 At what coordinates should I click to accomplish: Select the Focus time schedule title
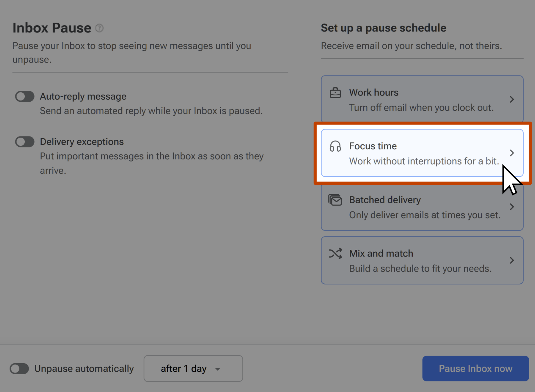[x=373, y=146]
